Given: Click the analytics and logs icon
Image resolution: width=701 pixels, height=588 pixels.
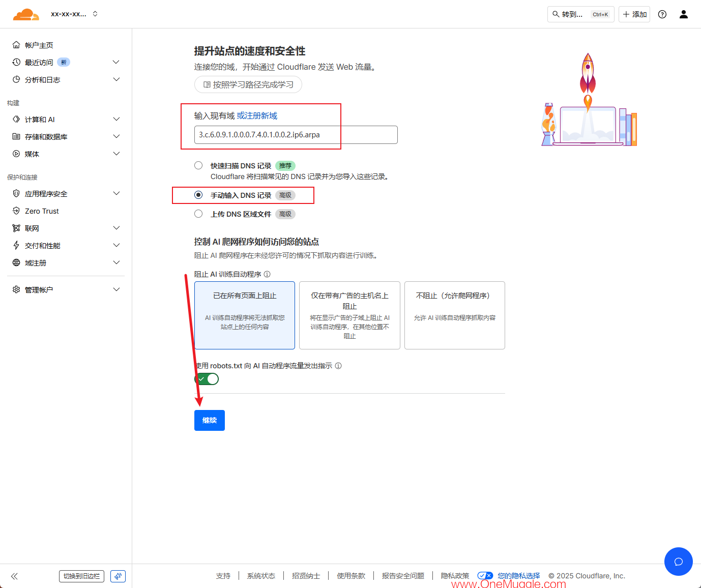Looking at the screenshot, I should [16, 79].
